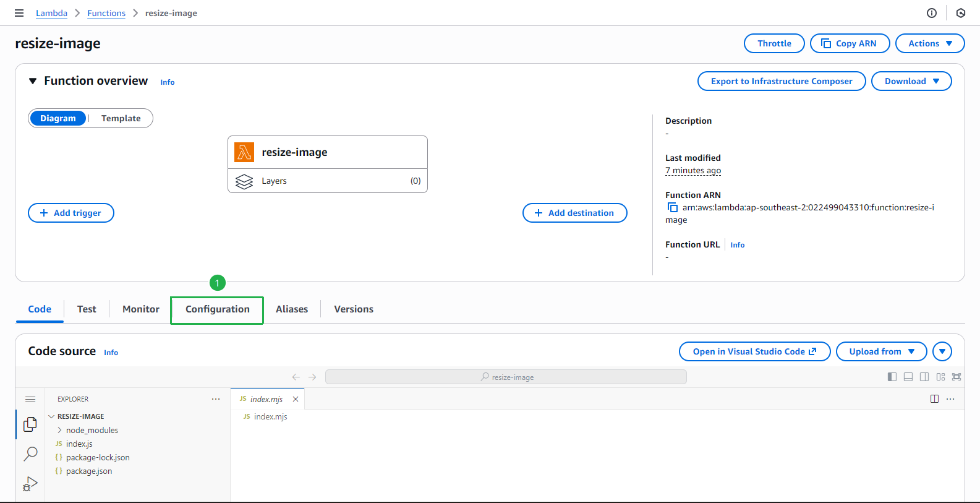Open the editor application menu icon
Image resolution: width=980 pixels, height=503 pixels.
coord(30,399)
